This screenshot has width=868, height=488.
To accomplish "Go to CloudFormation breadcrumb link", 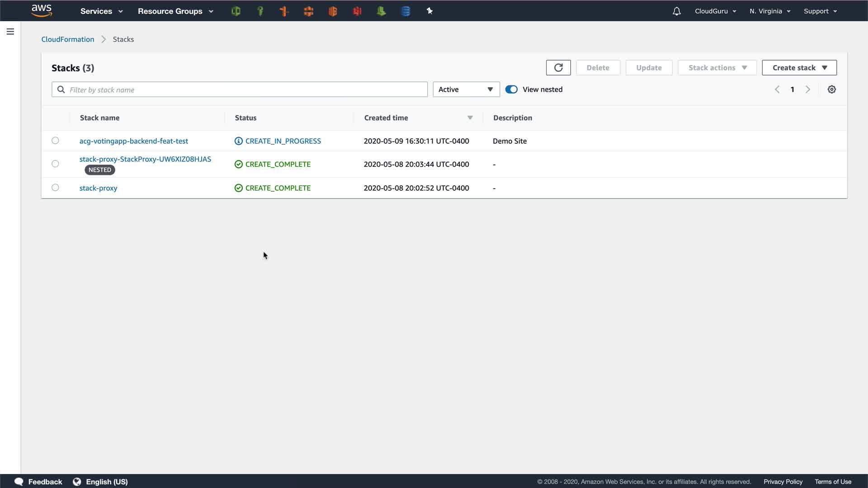I will click(68, 39).
